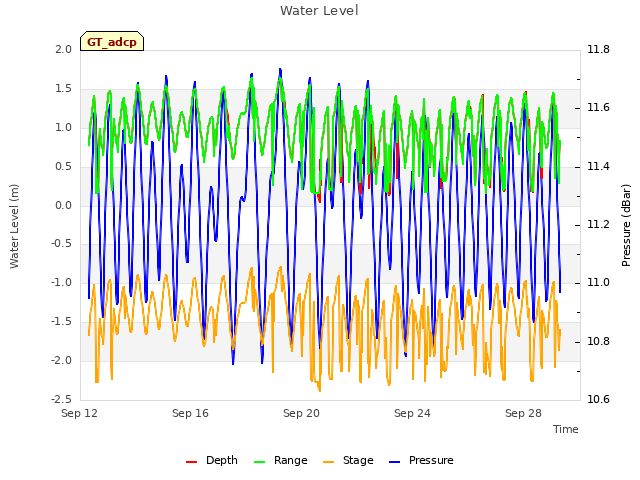
Task: Click the 10.6 right axis tick label
Action: [598, 399]
